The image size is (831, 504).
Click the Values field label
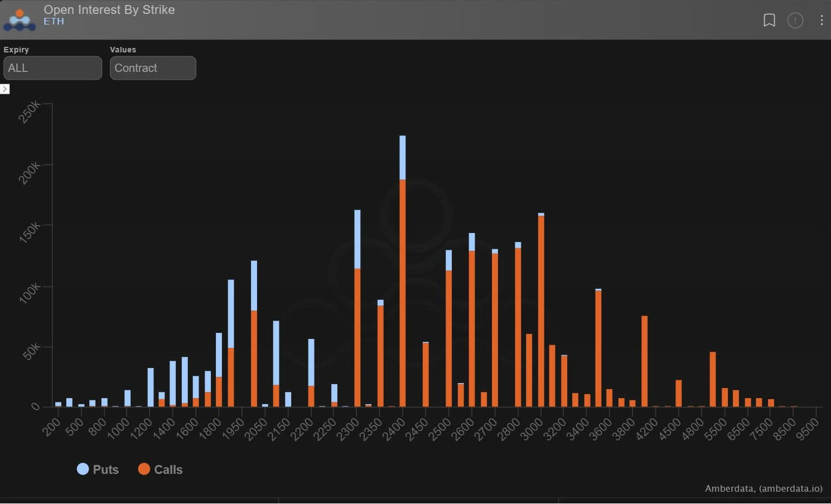coord(123,50)
